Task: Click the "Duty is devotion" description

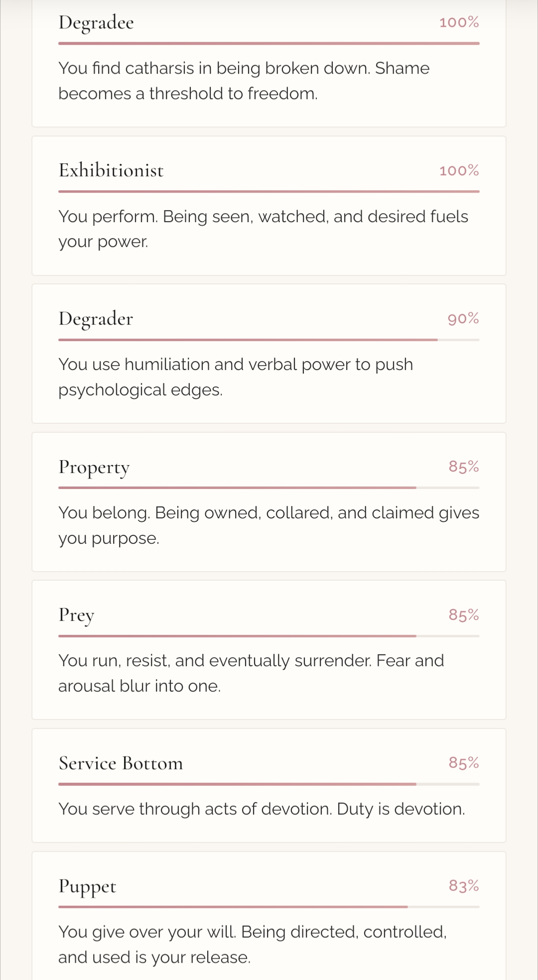Action: pyautogui.click(x=262, y=809)
